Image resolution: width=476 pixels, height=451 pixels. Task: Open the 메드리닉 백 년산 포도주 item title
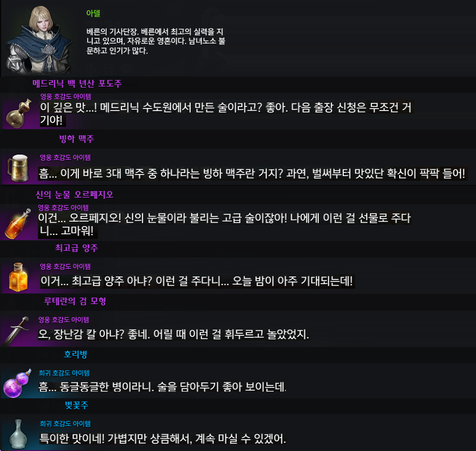[x=77, y=83]
